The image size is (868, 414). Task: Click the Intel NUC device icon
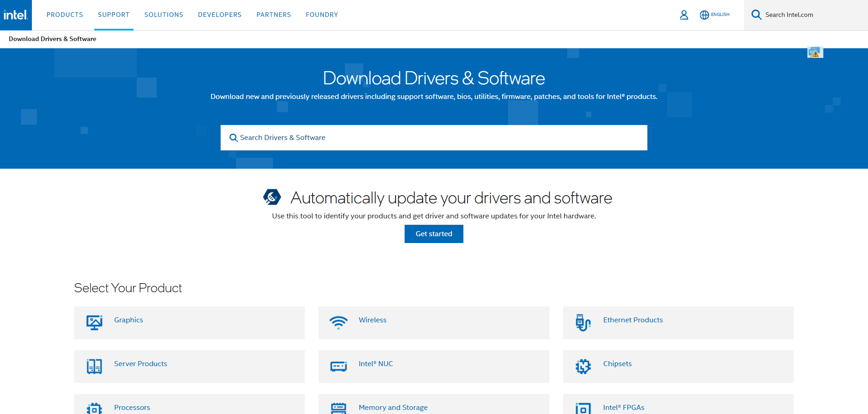[339, 366]
